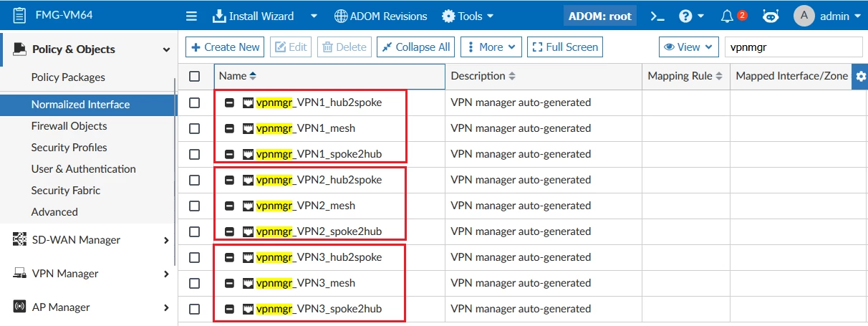Click the SD-WAN Manager icon

19,240
